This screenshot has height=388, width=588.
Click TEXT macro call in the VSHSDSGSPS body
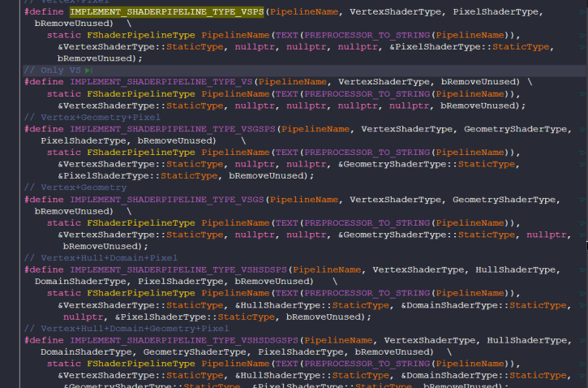tap(287, 364)
